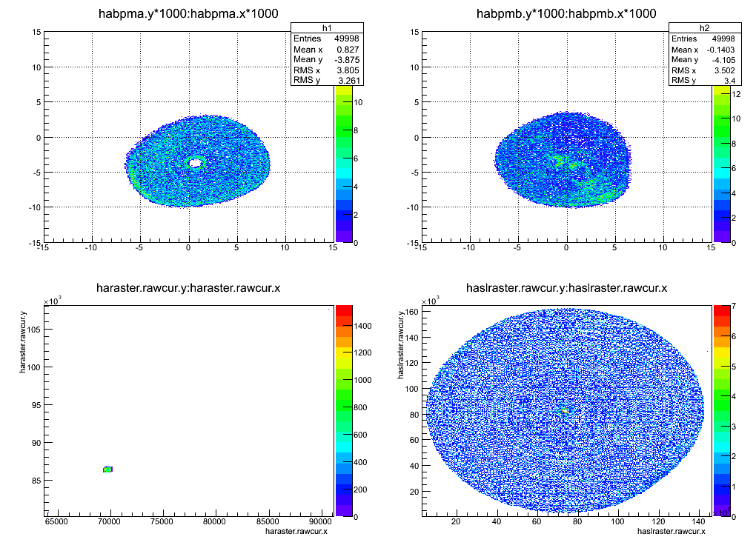Image resolution: width=756 pixels, height=548 pixels.
Task: Click the white hole in habpma distribution
Action: (x=195, y=163)
